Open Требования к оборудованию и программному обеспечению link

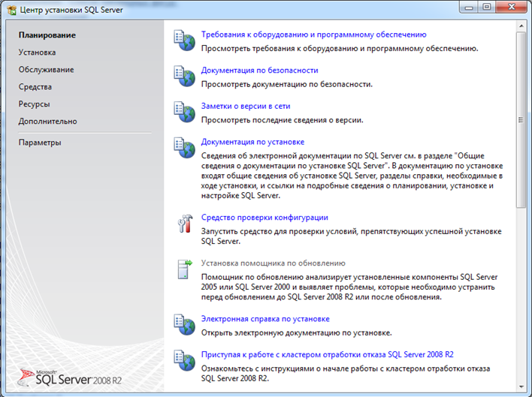point(314,35)
